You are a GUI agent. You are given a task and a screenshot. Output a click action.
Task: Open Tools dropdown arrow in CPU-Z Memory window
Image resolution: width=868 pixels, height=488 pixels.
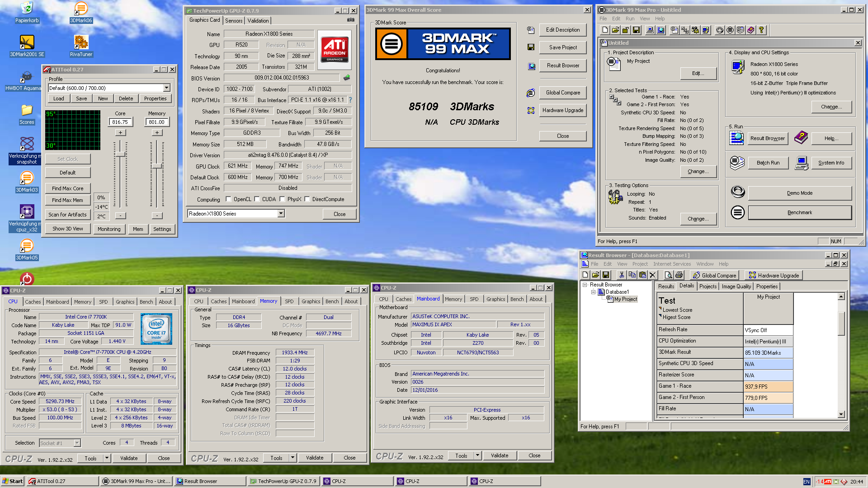pos(293,458)
